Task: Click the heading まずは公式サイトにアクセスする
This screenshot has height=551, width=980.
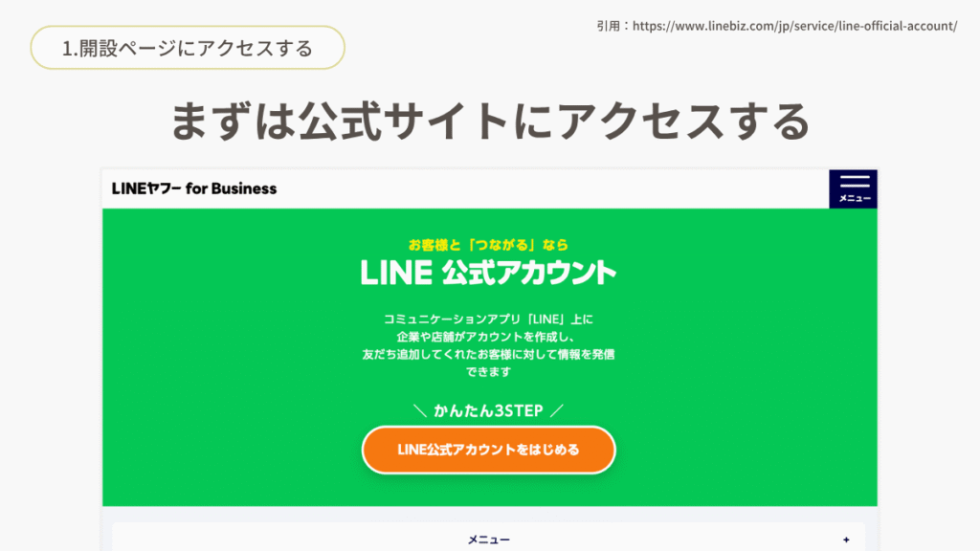Action: [490, 121]
